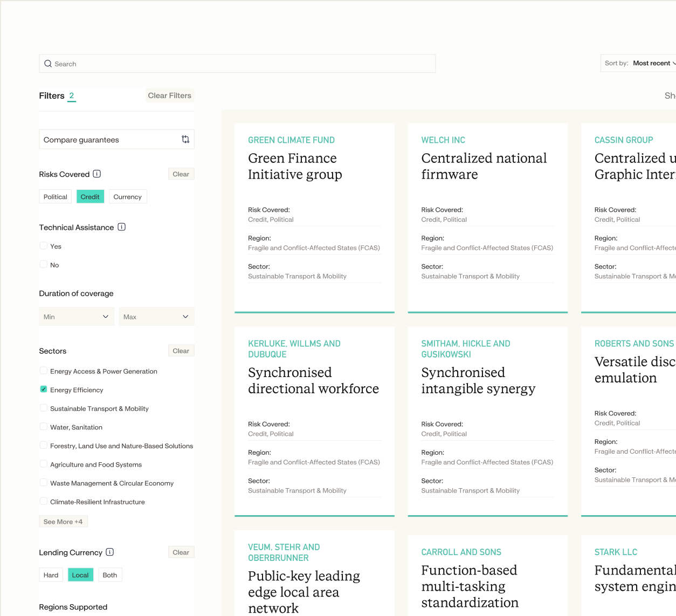Switch lending currency to Hard
Screen dimensions: 676x616
[x=51, y=574]
